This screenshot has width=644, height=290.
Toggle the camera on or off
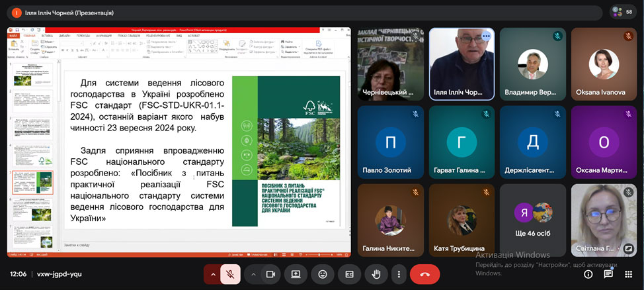[270, 273]
